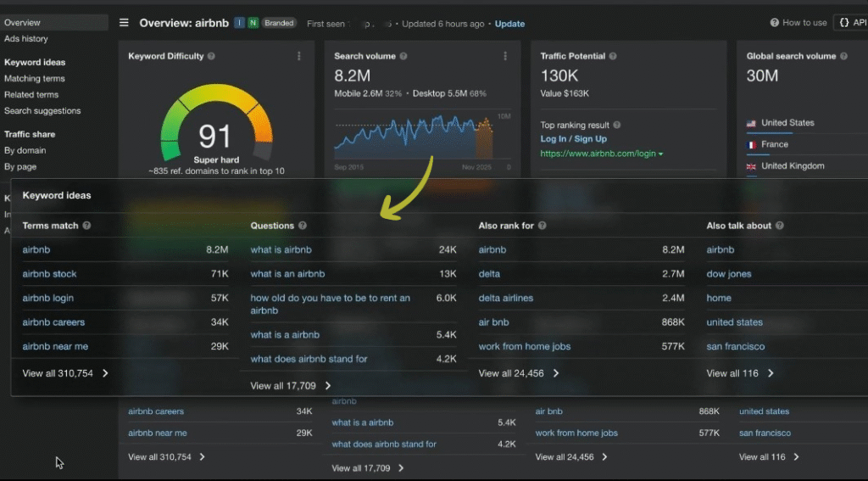Click the search volume trend chart
868x481 pixels.
413,137
